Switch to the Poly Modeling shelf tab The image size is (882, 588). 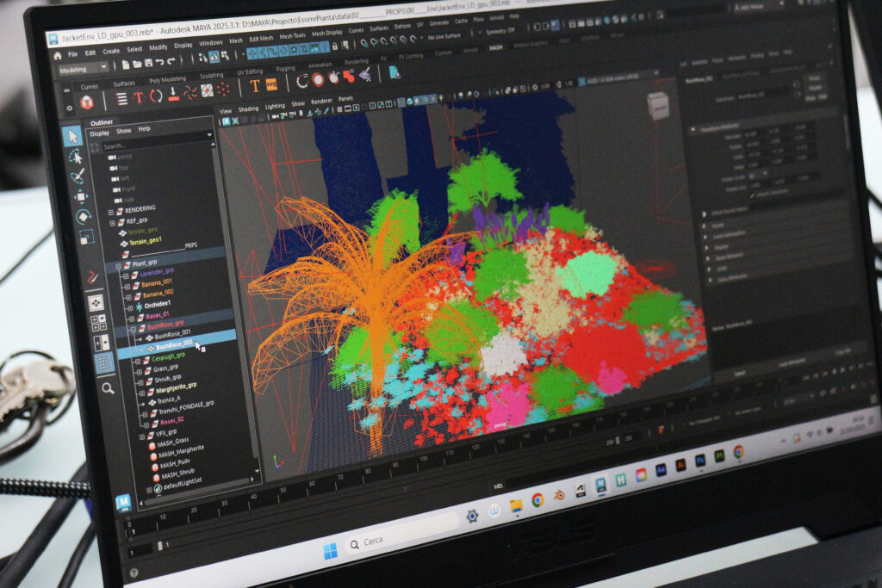click(167, 80)
